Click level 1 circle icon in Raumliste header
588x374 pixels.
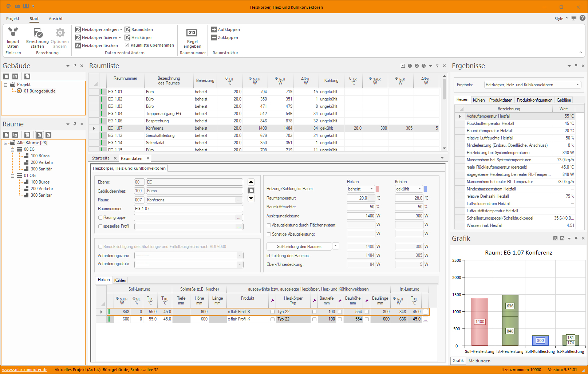tap(410, 66)
